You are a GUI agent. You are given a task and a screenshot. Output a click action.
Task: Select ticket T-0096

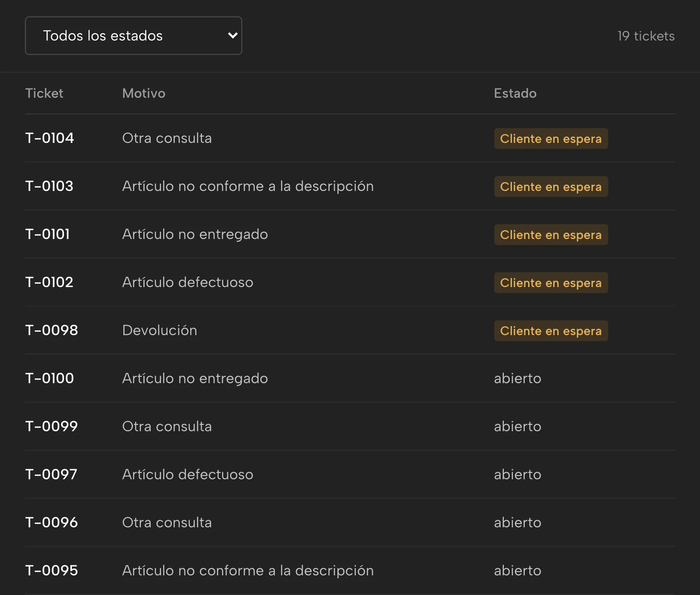(x=51, y=522)
